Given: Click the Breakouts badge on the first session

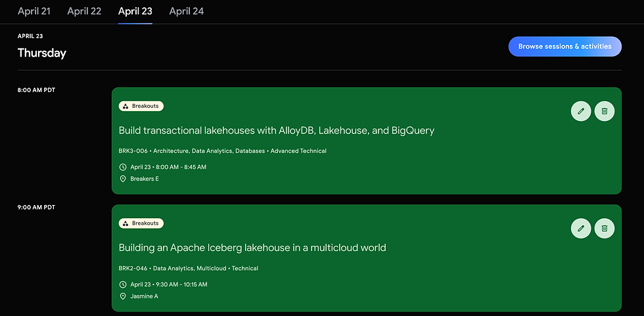Looking at the screenshot, I should [x=141, y=106].
